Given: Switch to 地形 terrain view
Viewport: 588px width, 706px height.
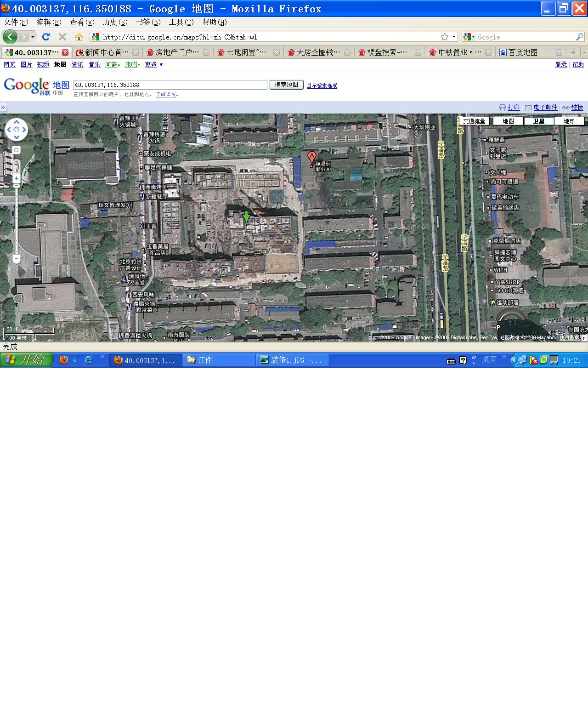Looking at the screenshot, I should (x=569, y=121).
